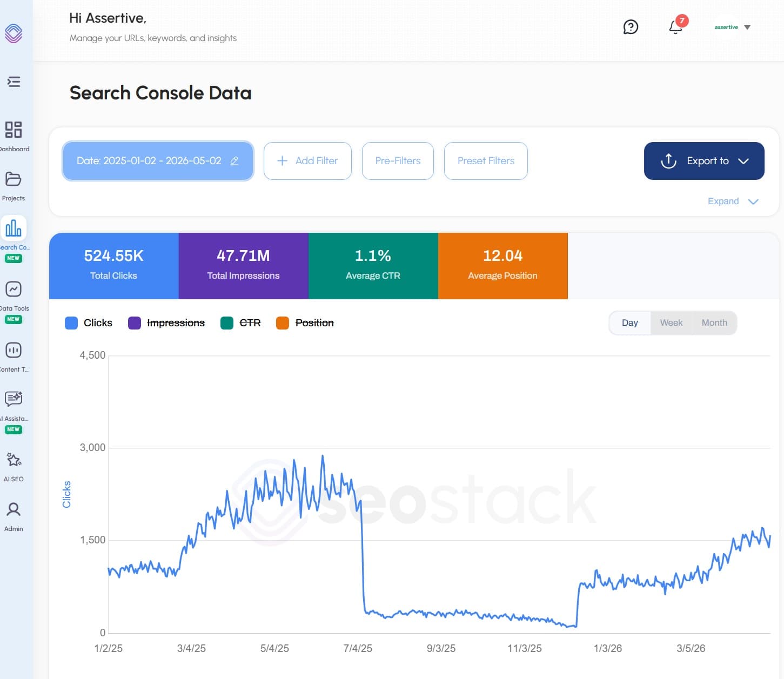Click the assertive account logo

pos(726,27)
